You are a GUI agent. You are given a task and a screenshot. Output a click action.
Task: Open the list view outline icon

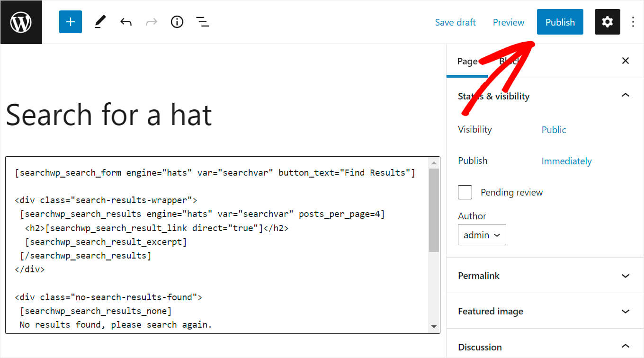(x=203, y=22)
